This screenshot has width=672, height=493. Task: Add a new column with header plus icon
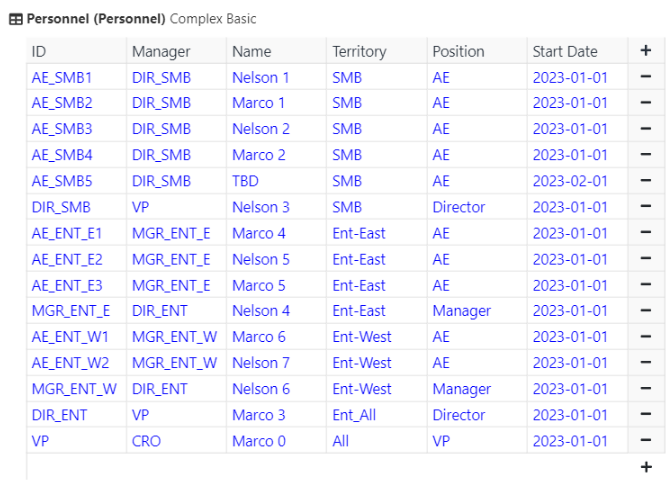[x=646, y=51]
